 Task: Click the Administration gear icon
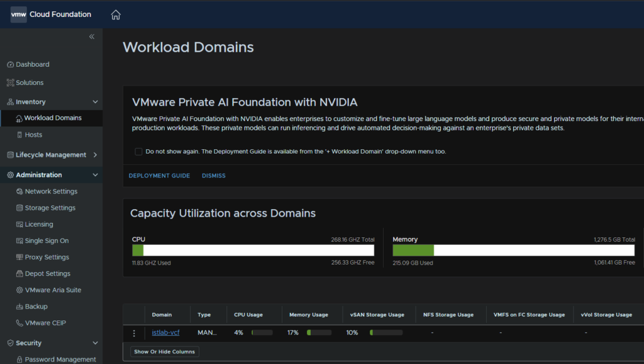point(10,175)
